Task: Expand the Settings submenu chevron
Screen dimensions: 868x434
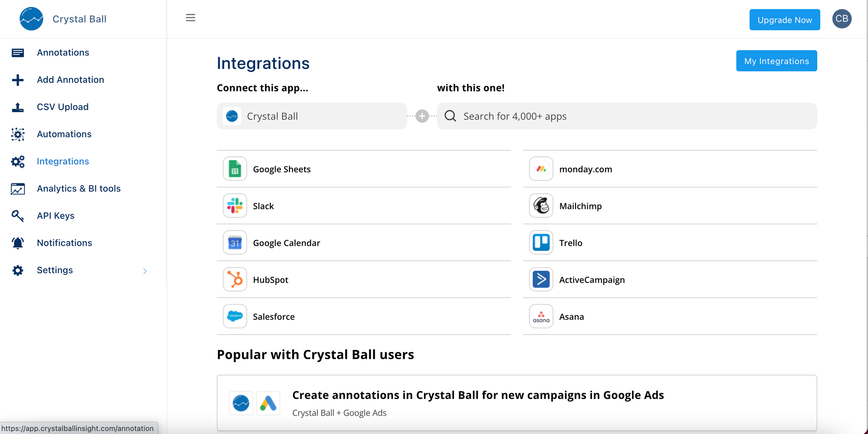Action: tap(145, 271)
